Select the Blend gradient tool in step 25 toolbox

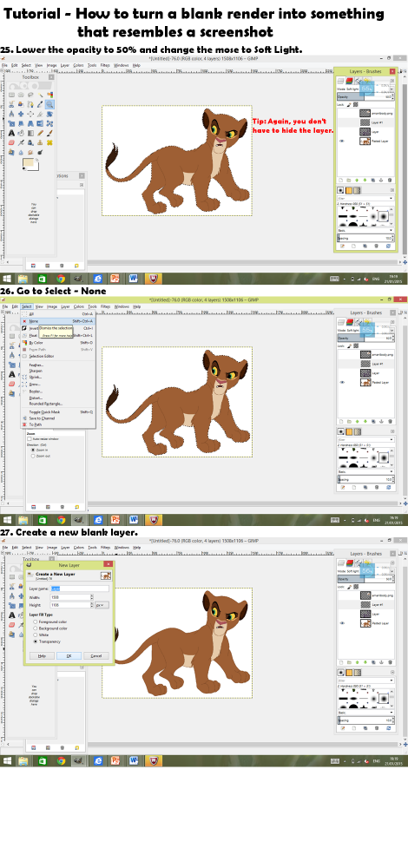[30, 134]
